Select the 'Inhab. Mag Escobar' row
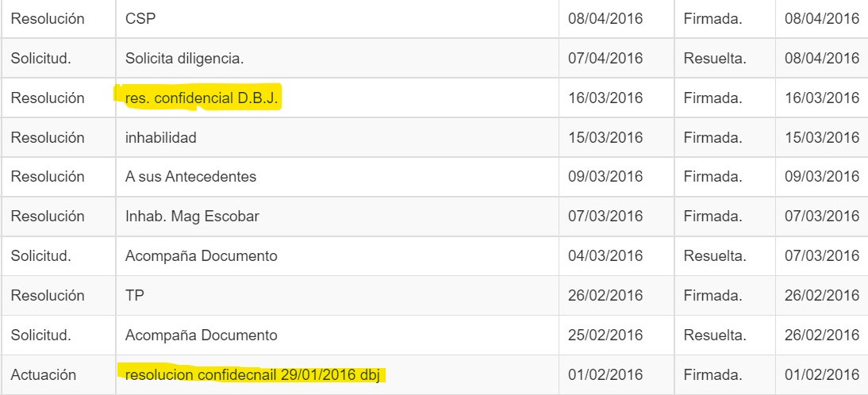This screenshot has width=868, height=395. pyautogui.click(x=192, y=217)
